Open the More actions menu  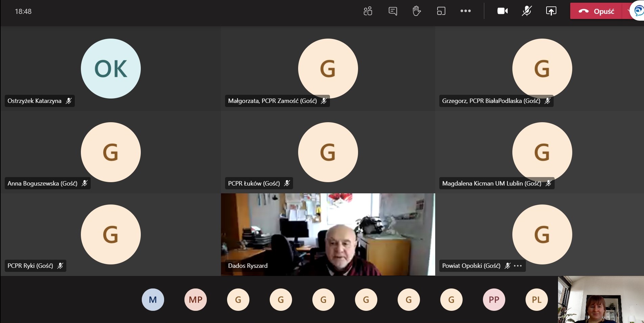click(x=465, y=11)
